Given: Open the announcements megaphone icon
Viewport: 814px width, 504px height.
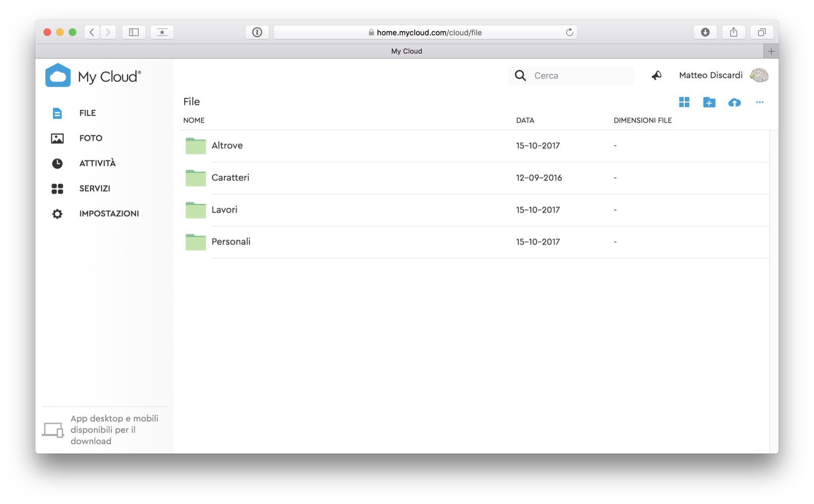Looking at the screenshot, I should [656, 75].
